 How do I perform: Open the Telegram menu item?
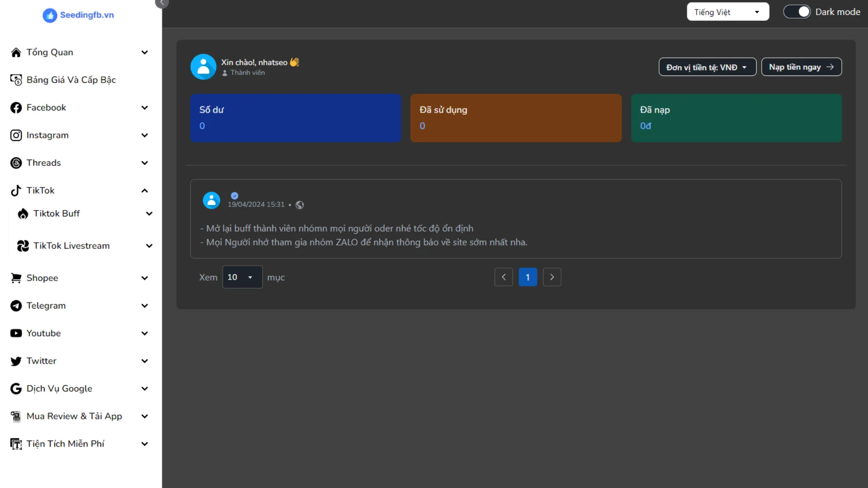pyautogui.click(x=80, y=305)
